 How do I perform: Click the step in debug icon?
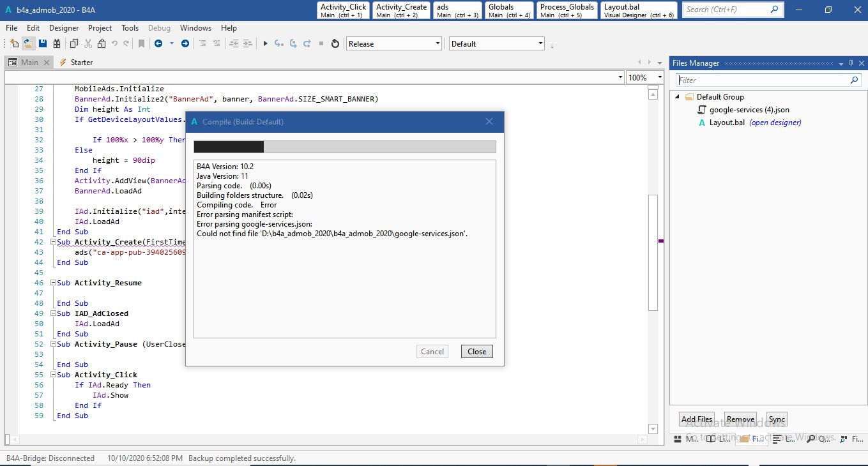[x=278, y=43]
